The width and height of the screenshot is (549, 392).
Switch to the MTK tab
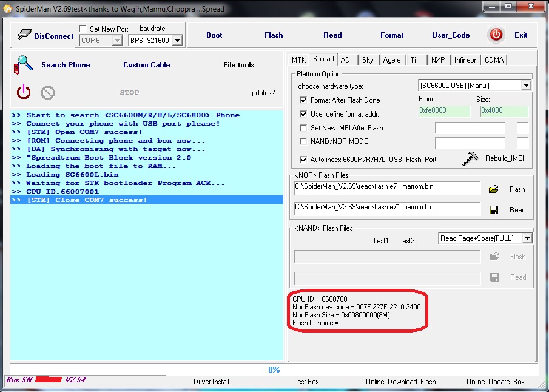298,59
